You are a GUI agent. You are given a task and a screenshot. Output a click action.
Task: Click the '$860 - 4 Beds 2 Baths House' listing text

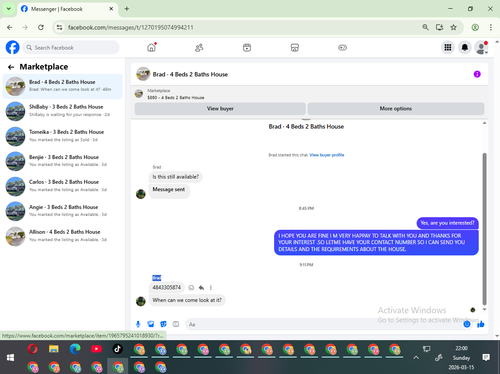click(176, 98)
